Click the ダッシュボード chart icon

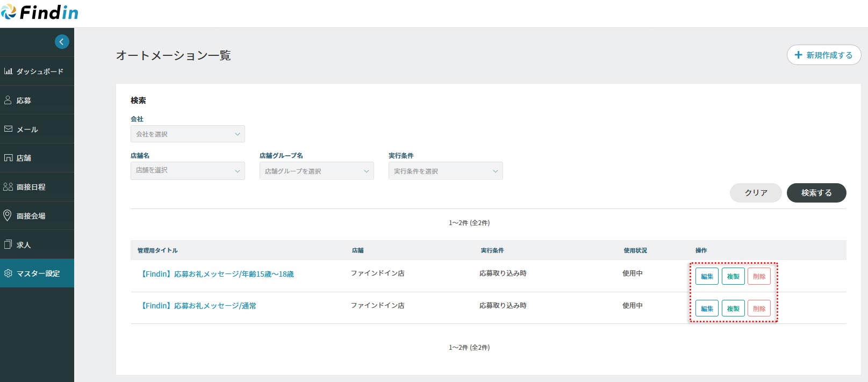click(8, 71)
